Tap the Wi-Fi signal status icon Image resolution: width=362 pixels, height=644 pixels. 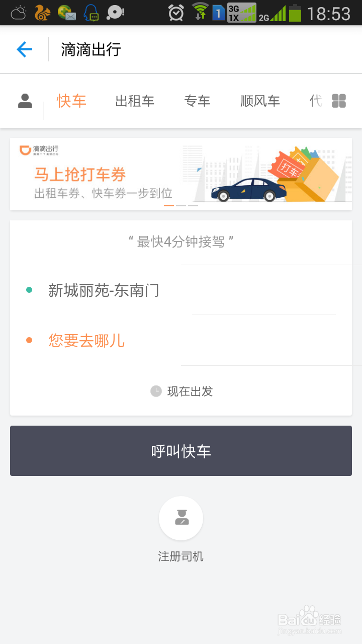tap(201, 12)
